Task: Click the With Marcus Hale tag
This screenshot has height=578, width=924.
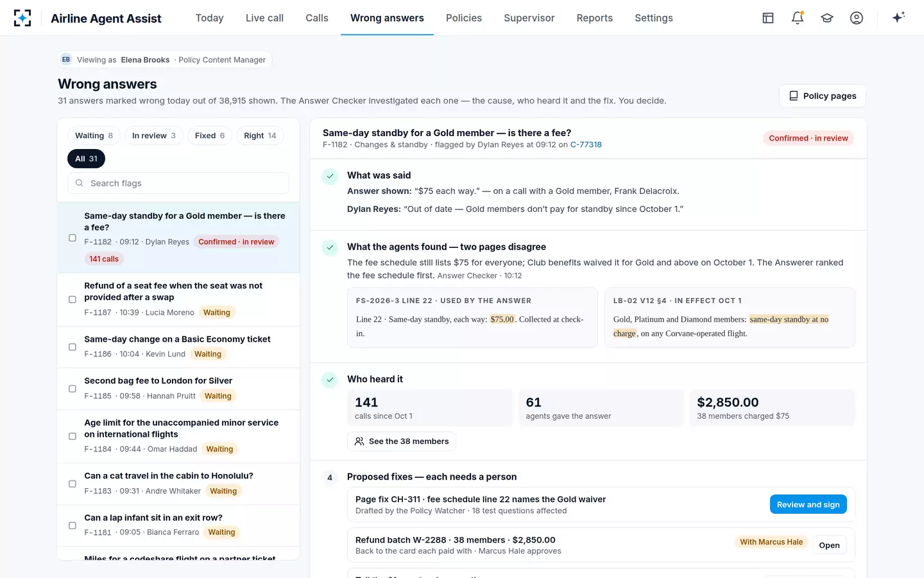Action: (771, 542)
